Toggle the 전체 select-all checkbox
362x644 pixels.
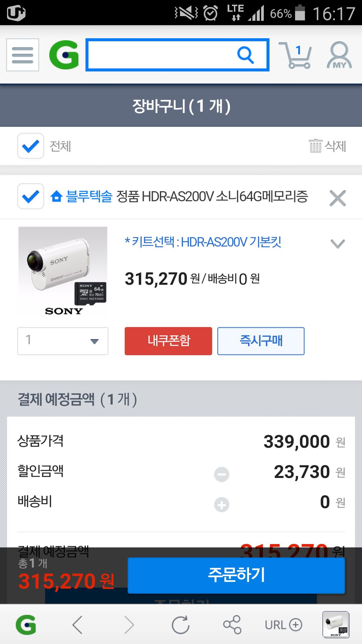(31, 146)
